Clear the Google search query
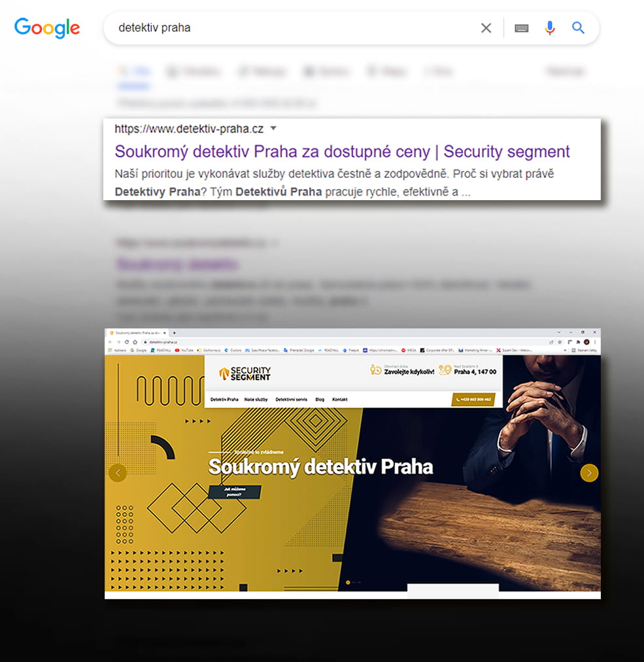The image size is (644, 662). tap(486, 28)
